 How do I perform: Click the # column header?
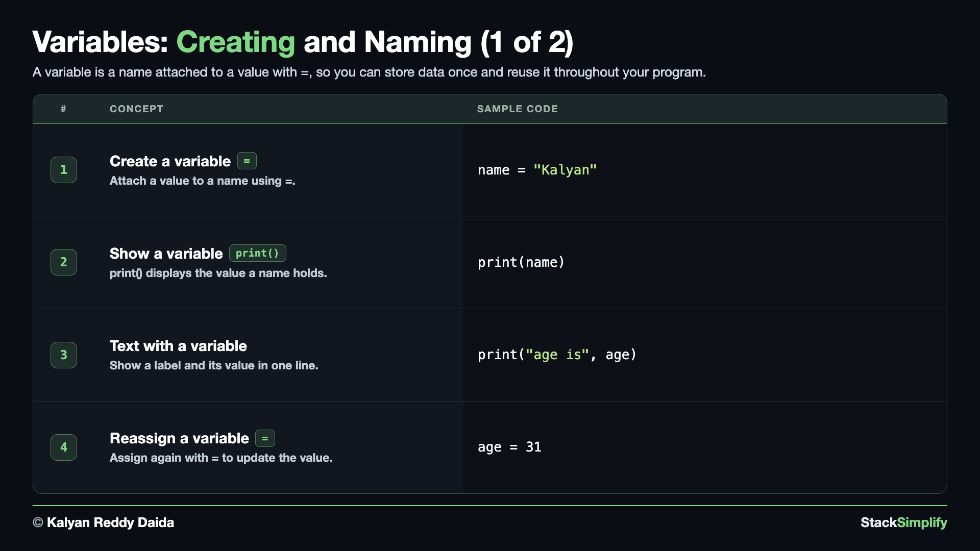pos(63,109)
